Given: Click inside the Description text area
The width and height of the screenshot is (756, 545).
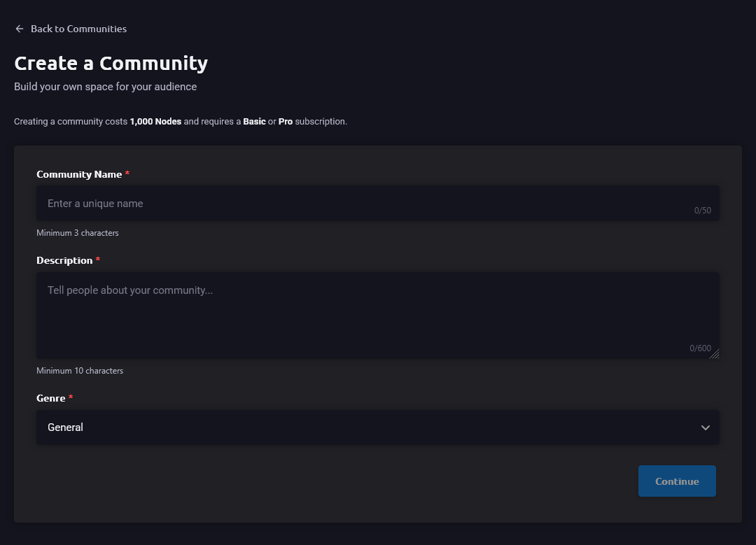Looking at the screenshot, I should click(x=377, y=315).
